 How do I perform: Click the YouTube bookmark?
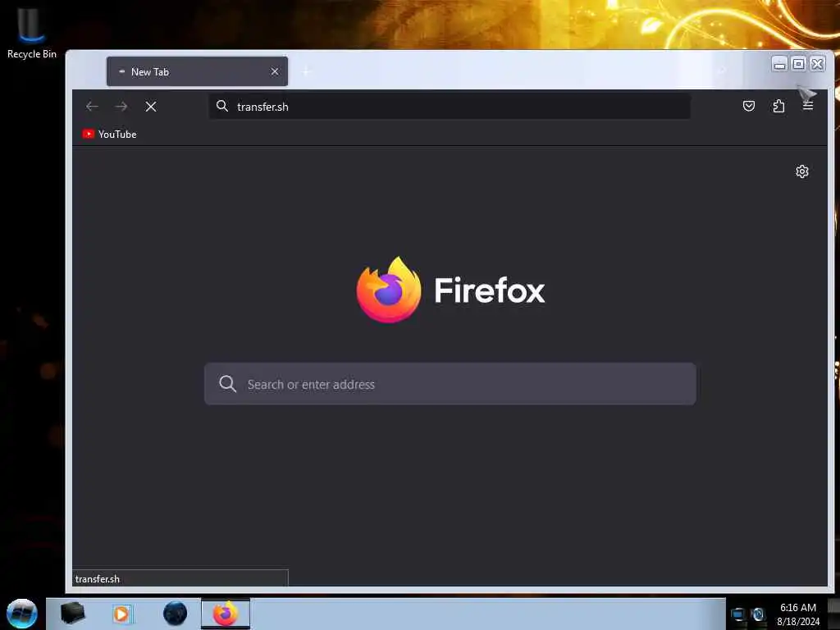click(109, 134)
